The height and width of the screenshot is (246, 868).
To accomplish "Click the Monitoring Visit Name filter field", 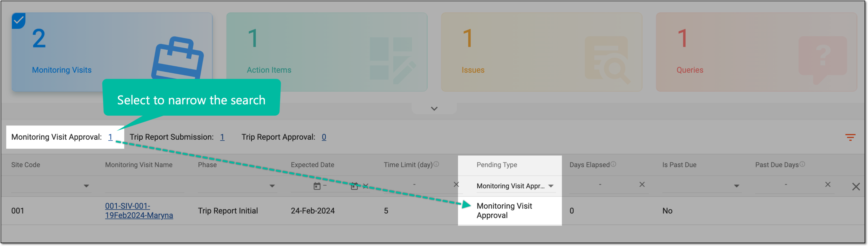I will click(144, 186).
